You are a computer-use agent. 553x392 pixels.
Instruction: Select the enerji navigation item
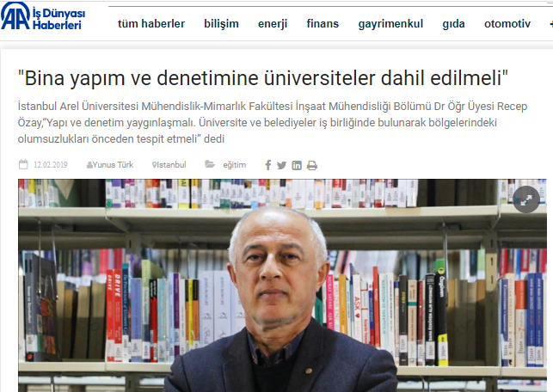(x=273, y=23)
